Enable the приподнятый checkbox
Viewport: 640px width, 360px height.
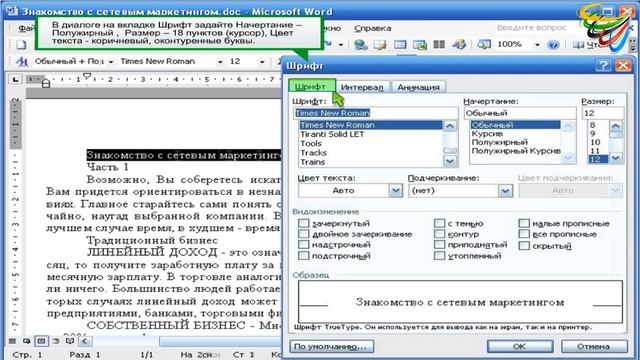(x=439, y=244)
